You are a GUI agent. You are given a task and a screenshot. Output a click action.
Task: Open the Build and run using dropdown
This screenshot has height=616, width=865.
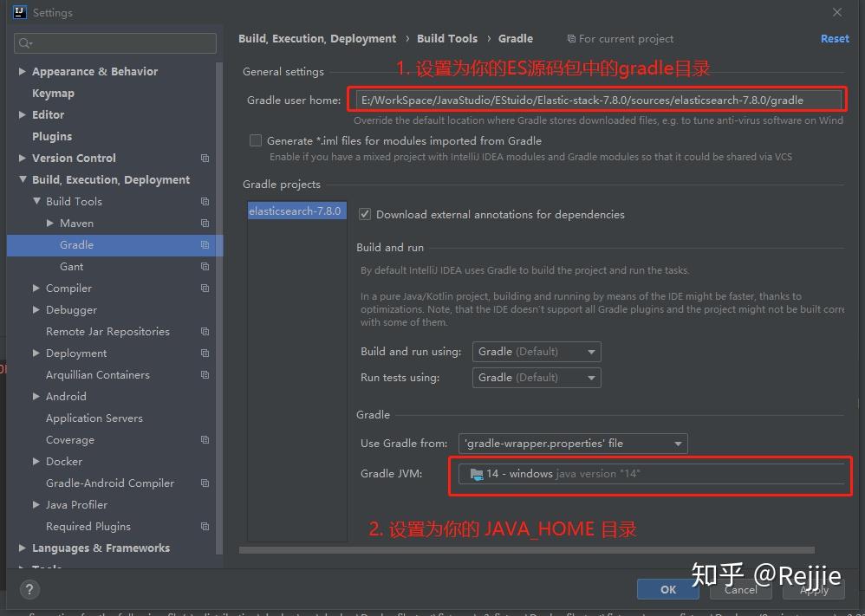[537, 352]
